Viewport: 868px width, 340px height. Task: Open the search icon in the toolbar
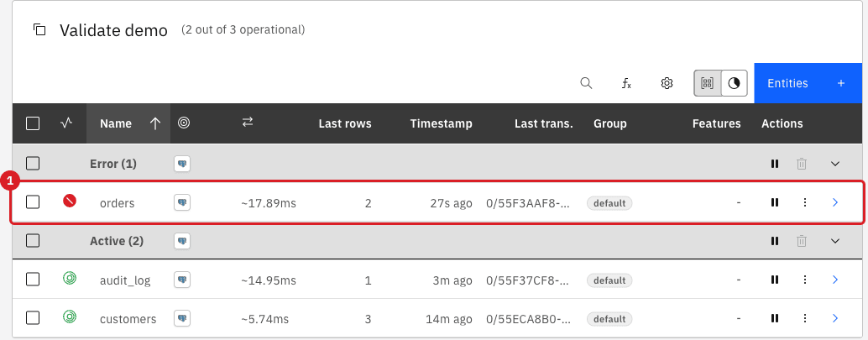[x=586, y=84]
